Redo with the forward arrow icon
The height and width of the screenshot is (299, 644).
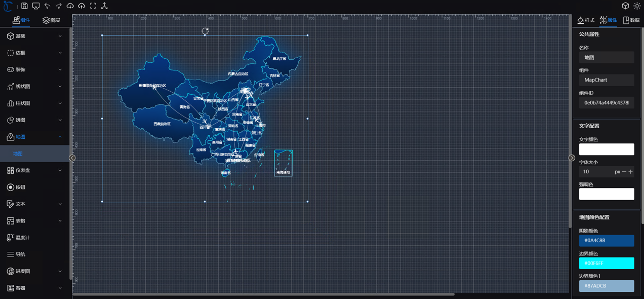(59, 6)
